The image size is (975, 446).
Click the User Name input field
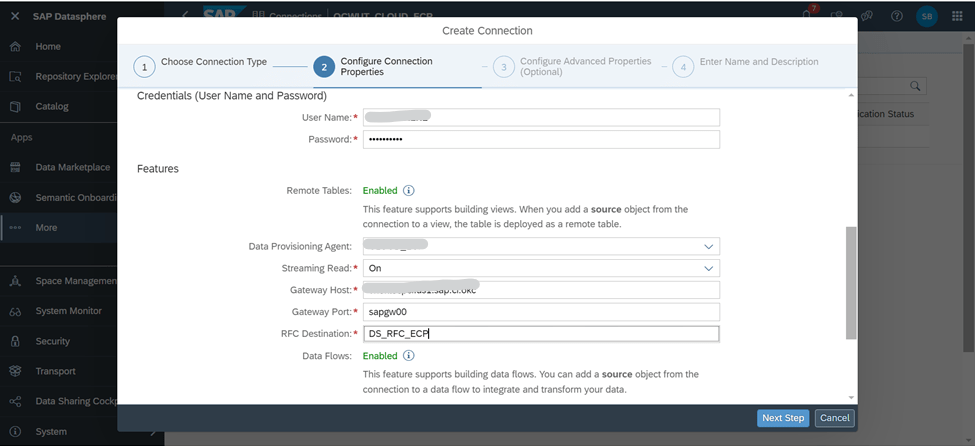pos(541,118)
